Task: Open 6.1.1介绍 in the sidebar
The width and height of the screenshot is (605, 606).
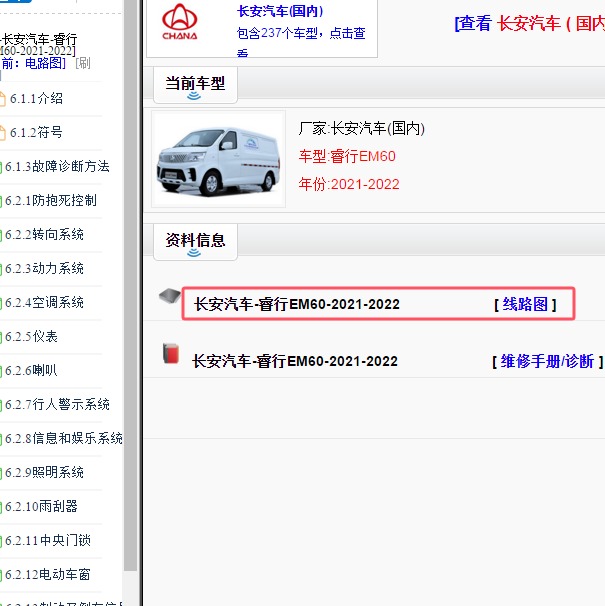Action: click(36, 99)
